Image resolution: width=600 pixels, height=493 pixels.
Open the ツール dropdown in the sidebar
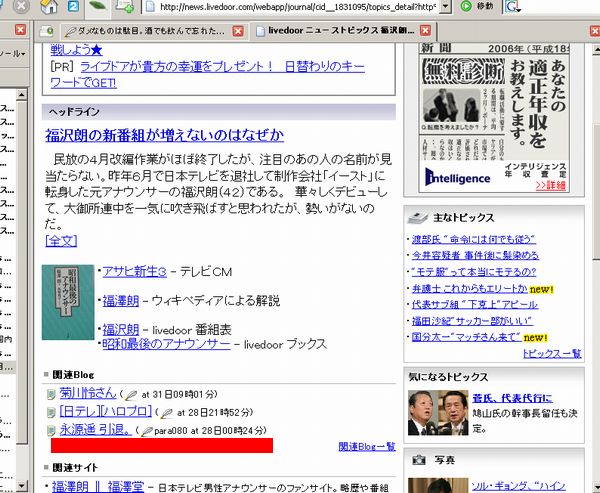point(13,54)
